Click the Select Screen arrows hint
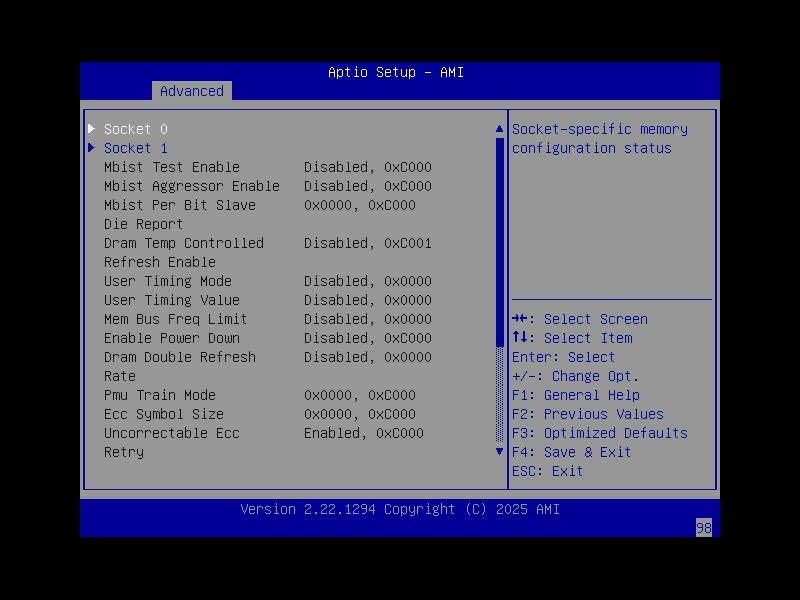The image size is (800, 600). pos(580,319)
